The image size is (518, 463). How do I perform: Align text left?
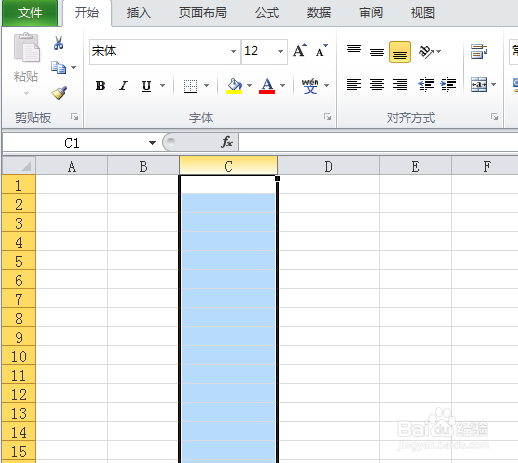point(354,84)
